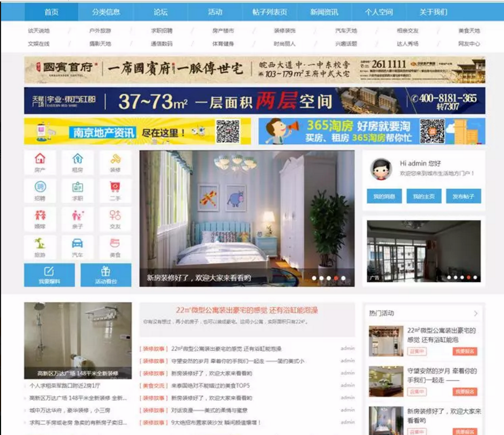Image resolution: width=504 pixels, height=435 pixels.
Task: Click the 发布帖子 button
Action: click(464, 196)
